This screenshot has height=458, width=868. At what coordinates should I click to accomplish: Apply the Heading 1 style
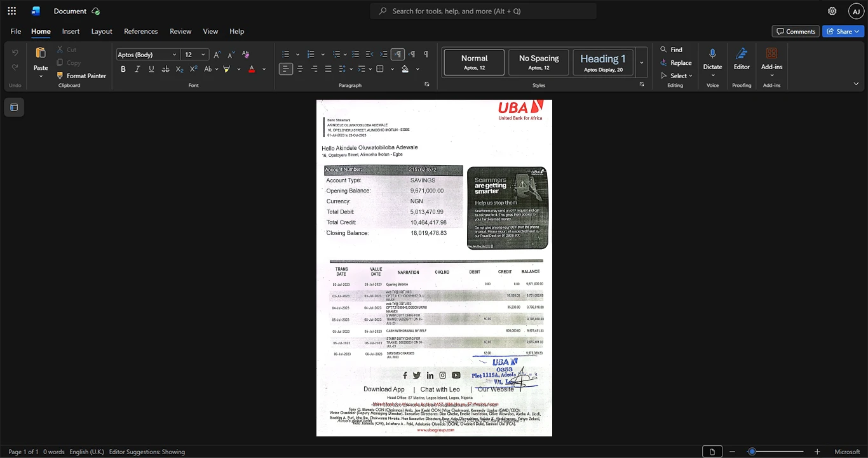click(x=603, y=62)
